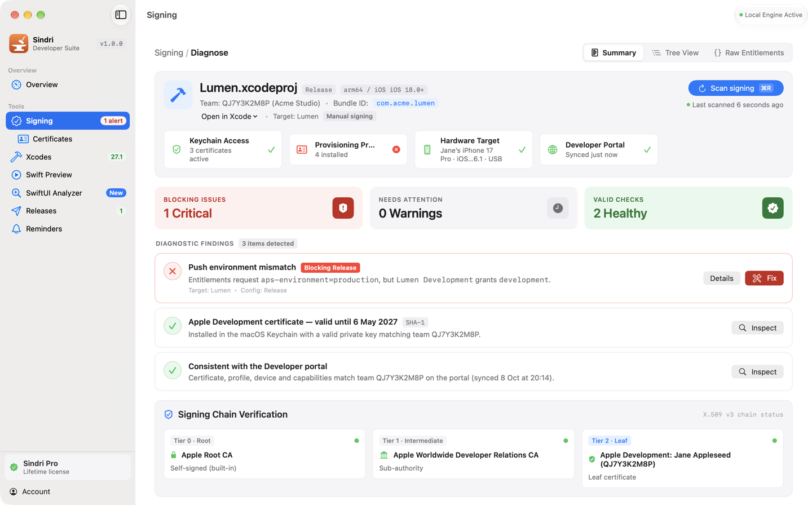Viewport: 812px width, 505px height.
Task: Click the green check beside Apple Development certificate
Action: 173,326
